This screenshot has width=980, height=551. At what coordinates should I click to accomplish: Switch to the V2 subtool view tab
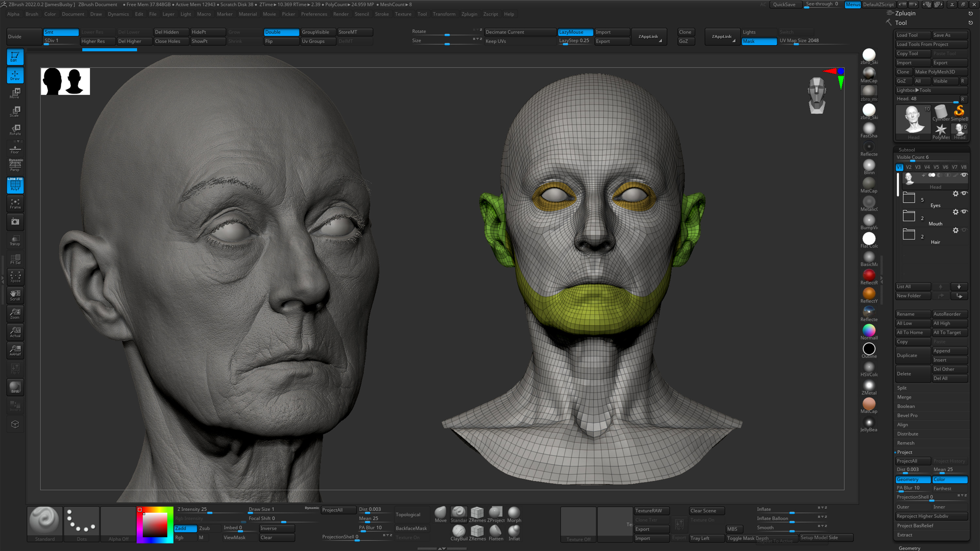pyautogui.click(x=908, y=167)
